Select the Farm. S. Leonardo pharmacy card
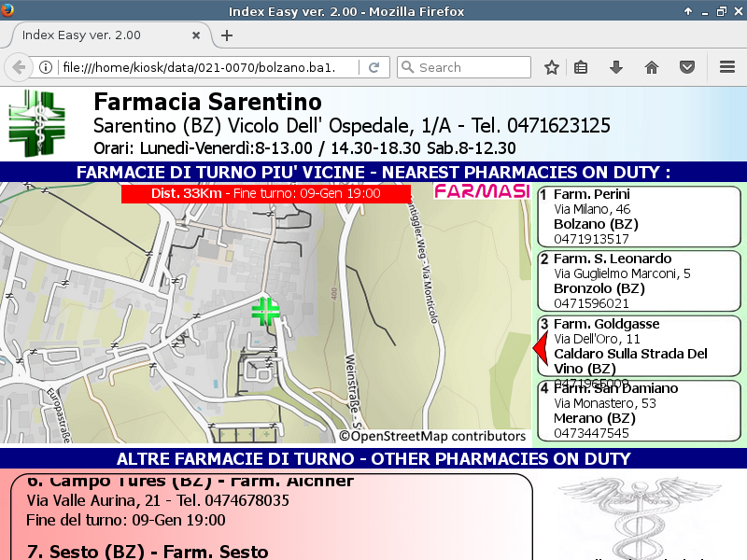The width and height of the screenshot is (747, 560). tap(639, 281)
